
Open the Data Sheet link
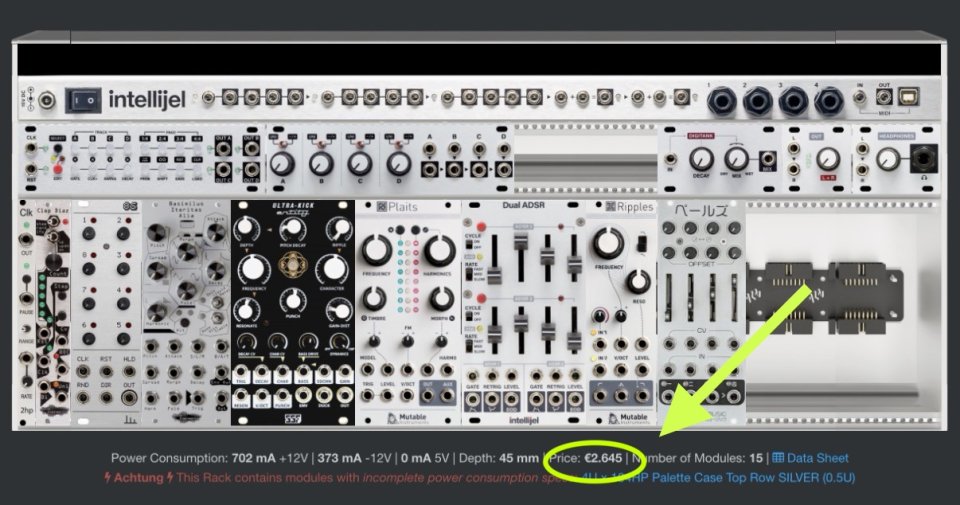point(811,458)
